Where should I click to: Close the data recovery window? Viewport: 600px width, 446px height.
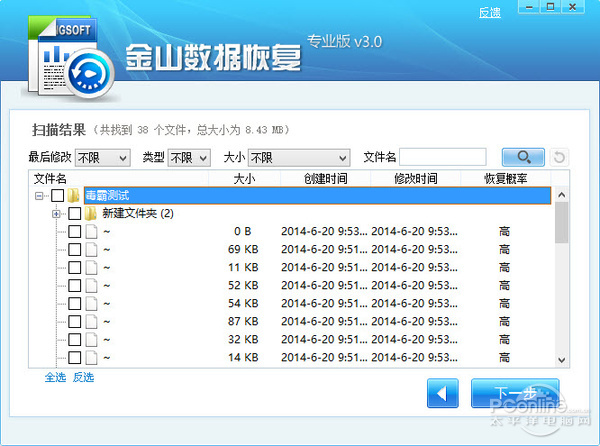572,7
